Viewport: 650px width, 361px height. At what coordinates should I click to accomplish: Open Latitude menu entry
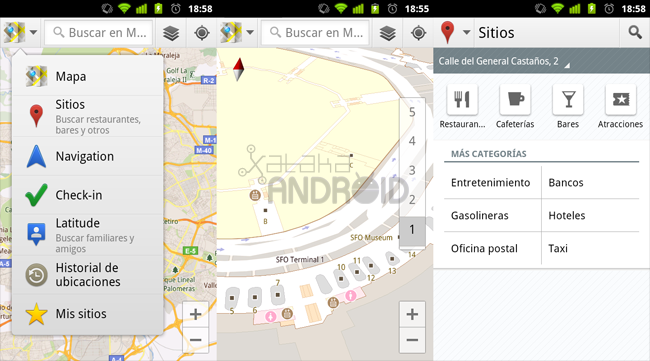click(87, 235)
